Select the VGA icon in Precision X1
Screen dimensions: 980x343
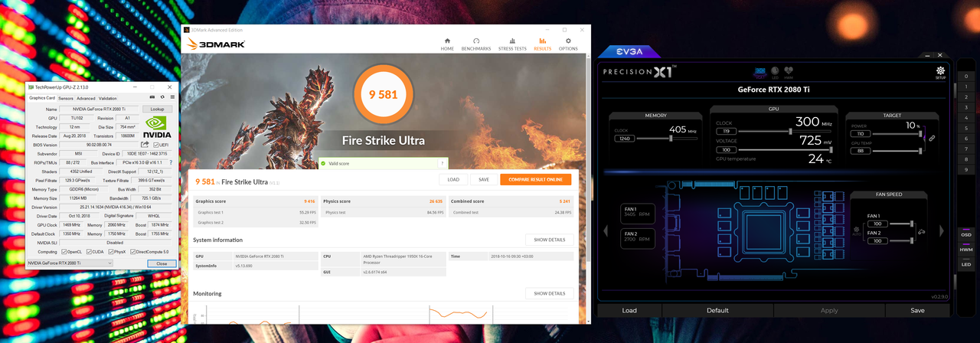click(x=760, y=73)
